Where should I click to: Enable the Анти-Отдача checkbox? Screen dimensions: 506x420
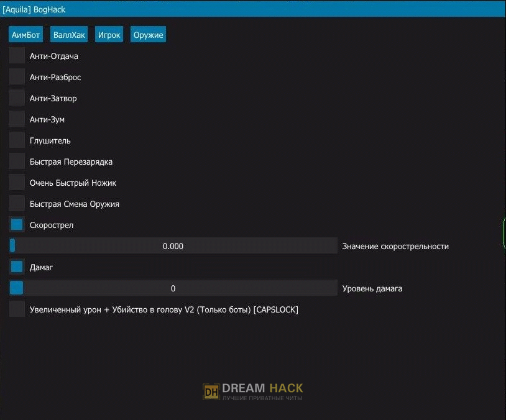17,56
